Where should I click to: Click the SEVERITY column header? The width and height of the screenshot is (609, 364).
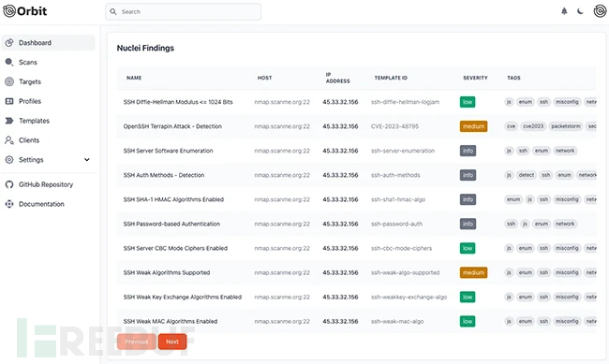coord(475,78)
